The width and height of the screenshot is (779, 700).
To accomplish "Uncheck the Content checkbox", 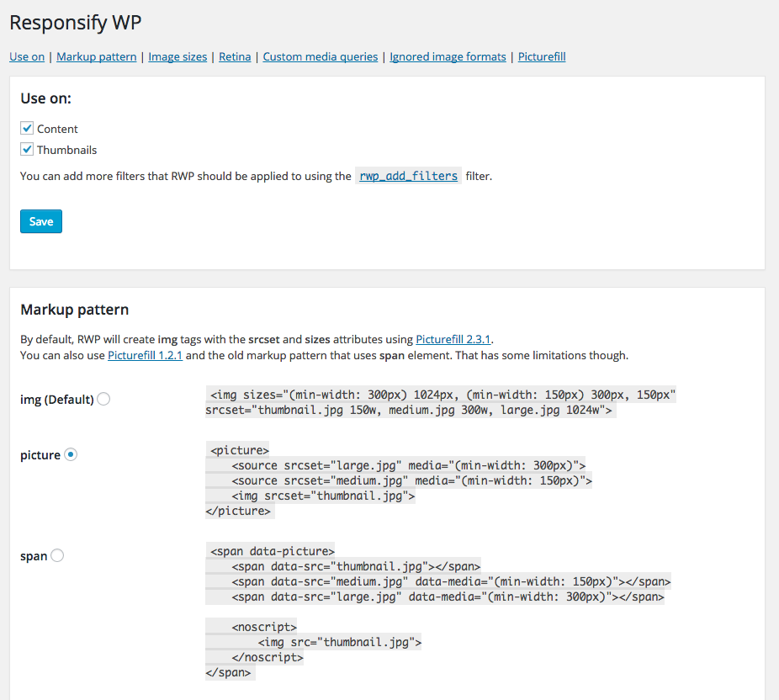I will pos(27,128).
